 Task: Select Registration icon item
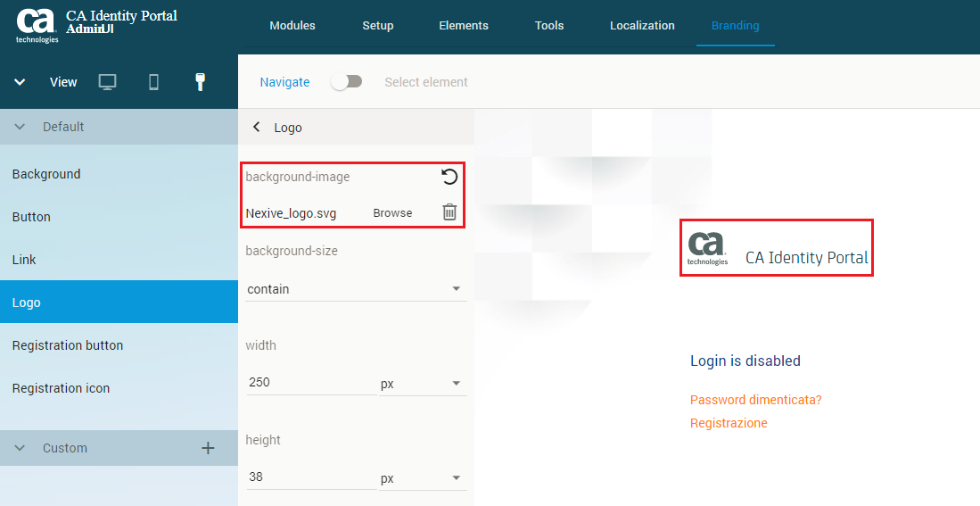119,388
